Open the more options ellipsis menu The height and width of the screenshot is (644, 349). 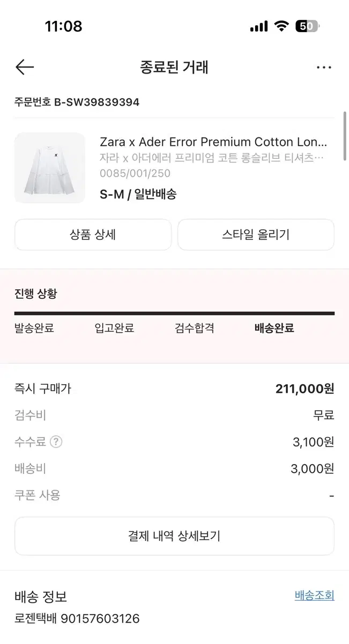[324, 67]
